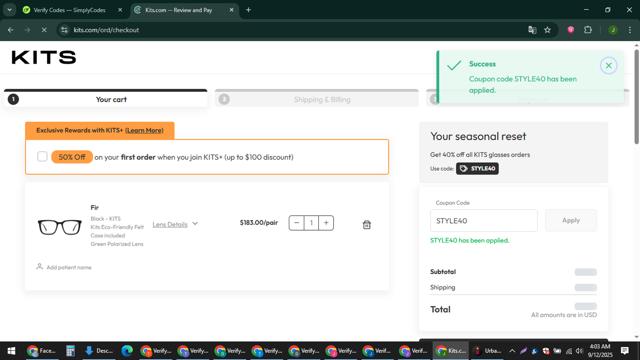640x360 pixels.
Task: Click the browser forward arrow
Action: (x=27, y=30)
